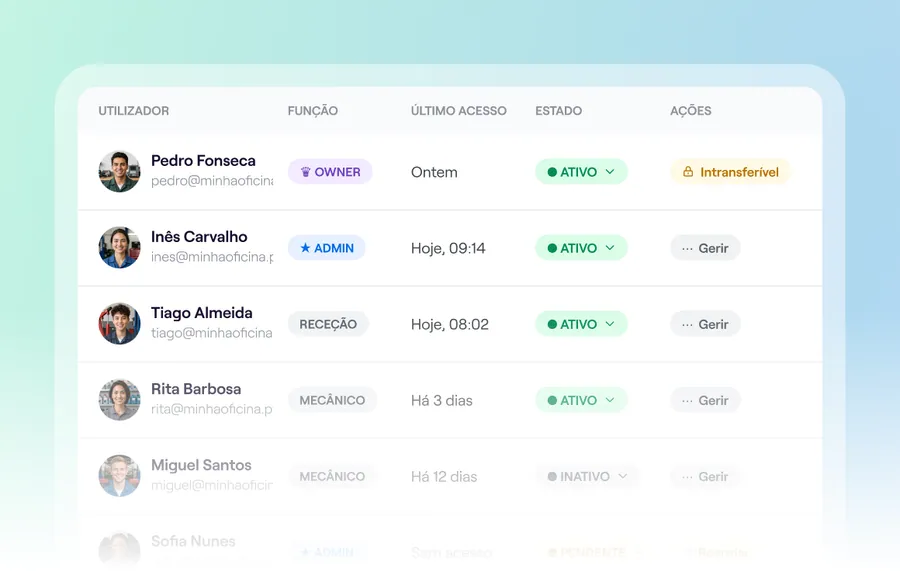Open the ATIVO status dropdown for Tiago Almeida
The image size is (900, 571).
coord(581,324)
